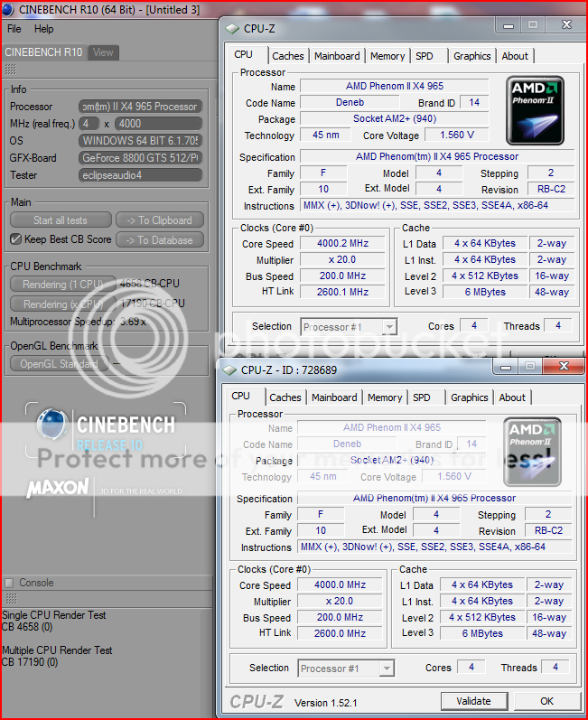Click the Processor info field in Cinebench
This screenshot has width=588, height=720.
(x=141, y=107)
